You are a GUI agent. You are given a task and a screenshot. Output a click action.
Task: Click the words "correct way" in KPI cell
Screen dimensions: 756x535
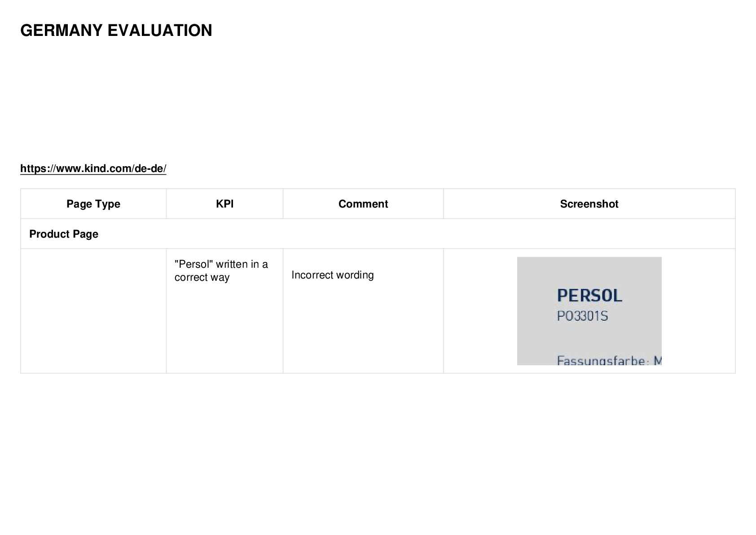pyautogui.click(x=202, y=278)
